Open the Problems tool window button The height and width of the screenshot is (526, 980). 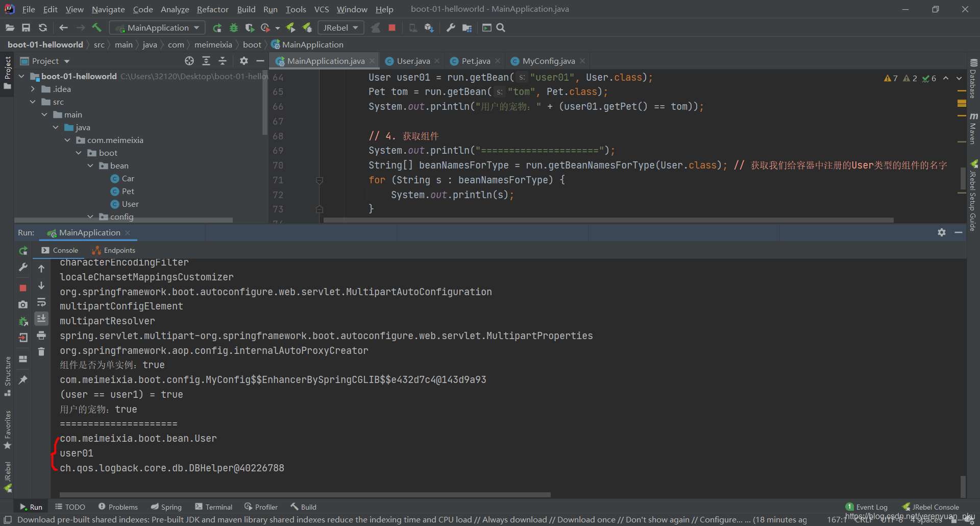coord(118,507)
